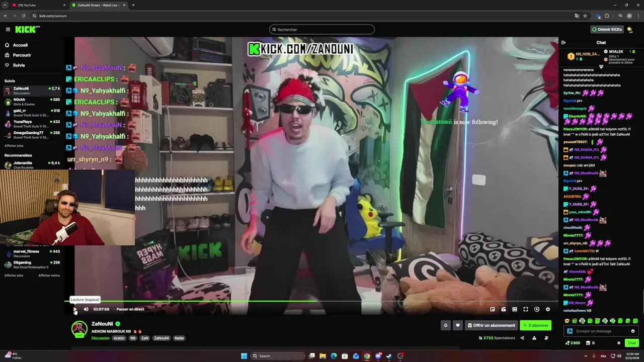Open the shop icon next to 0
644x362 pixels.
click(x=588, y=343)
